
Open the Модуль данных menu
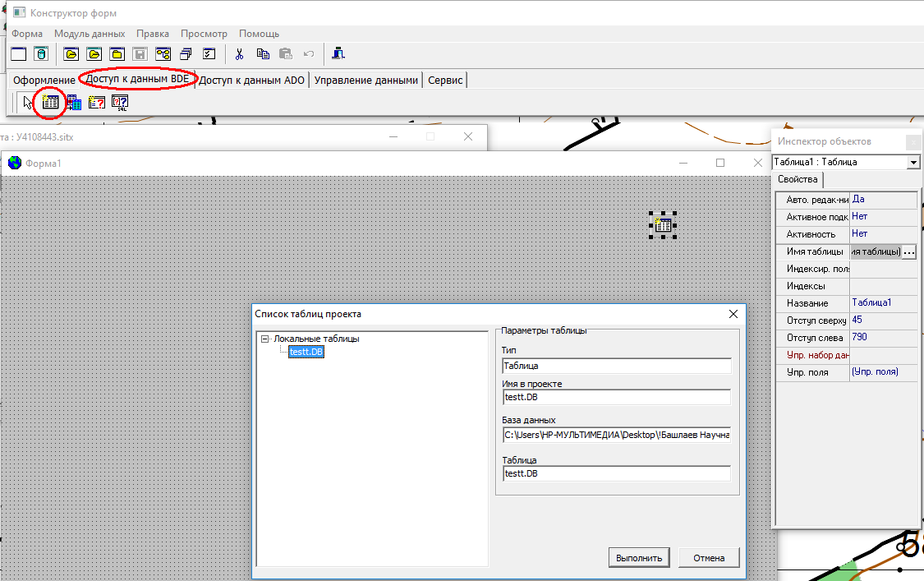(90, 34)
